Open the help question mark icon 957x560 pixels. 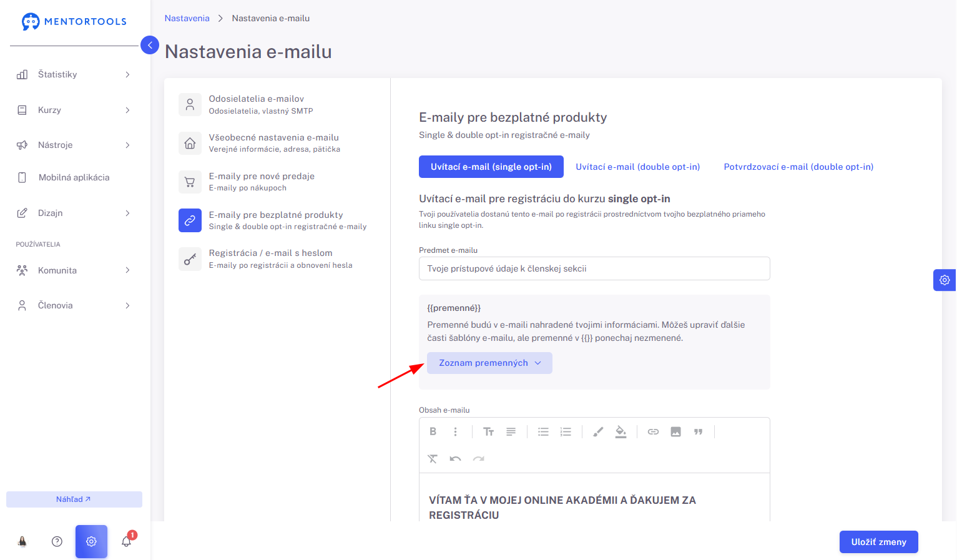click(57, 541)
